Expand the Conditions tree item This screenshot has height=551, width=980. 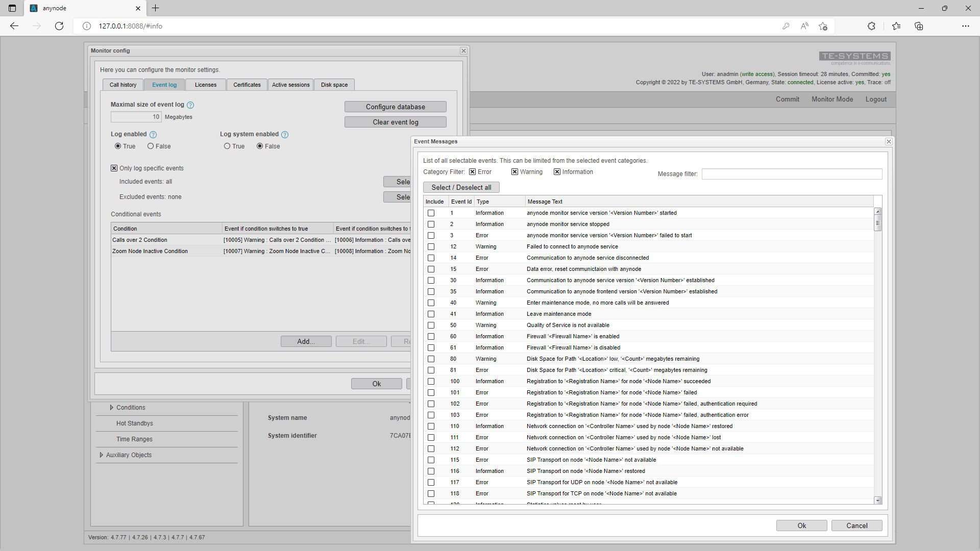[x=111, y=408]
